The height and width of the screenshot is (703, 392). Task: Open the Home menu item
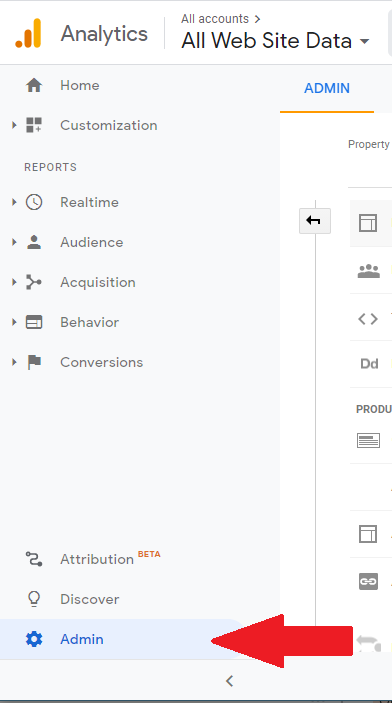click(x=80, y=85)
